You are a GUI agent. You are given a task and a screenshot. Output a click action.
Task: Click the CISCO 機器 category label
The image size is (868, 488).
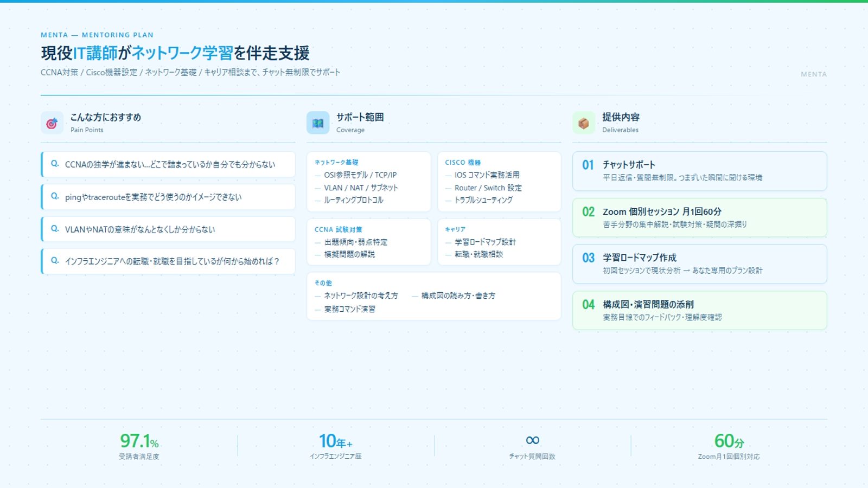pyautogui.click(x=463, y=162)
